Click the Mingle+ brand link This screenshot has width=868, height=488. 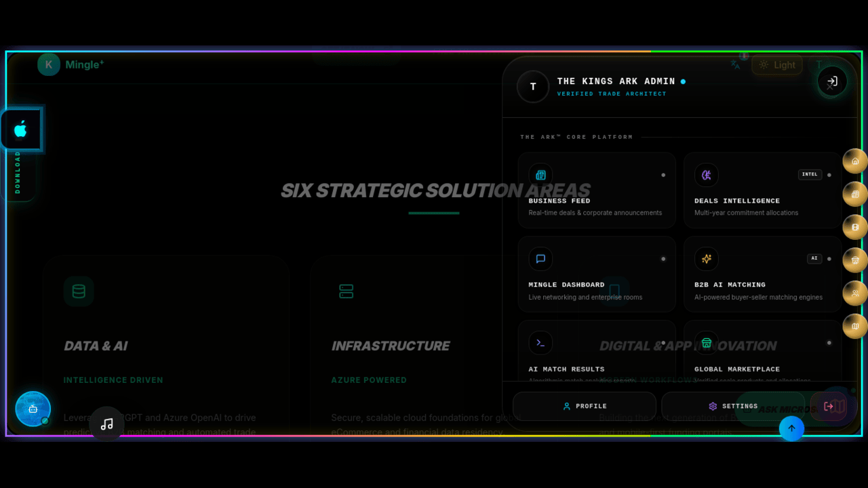pyautogui.click(x=85, y=65)
